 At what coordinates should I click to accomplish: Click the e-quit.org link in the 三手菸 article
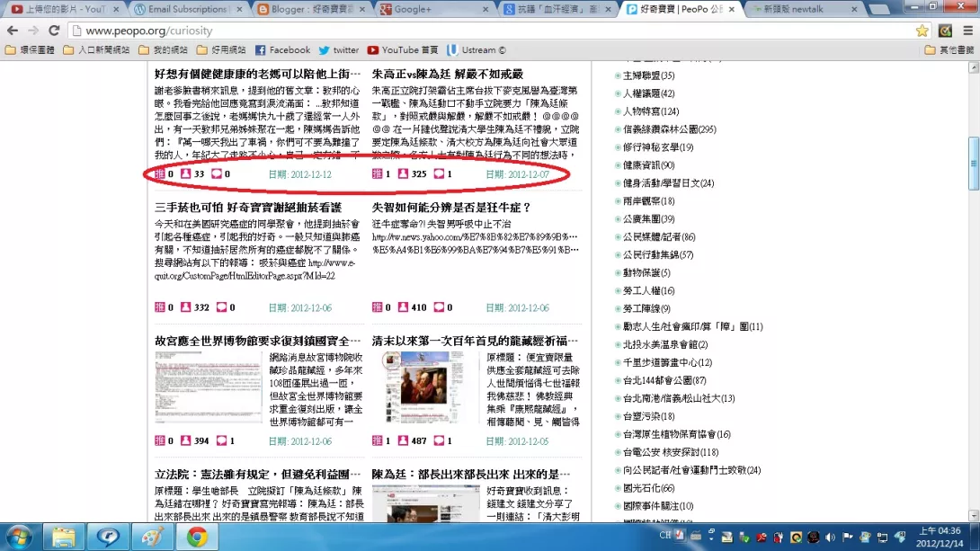coord(255,270)
